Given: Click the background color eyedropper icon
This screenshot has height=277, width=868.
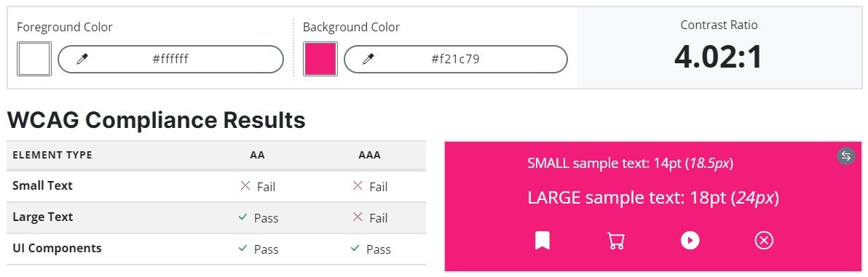Looking at the screenshot, I should coord(368,59).
